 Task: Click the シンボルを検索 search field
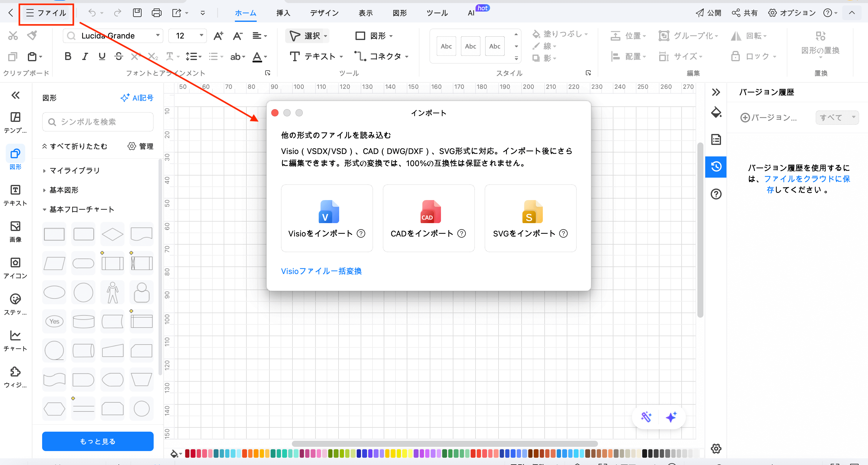click(98, 122)
